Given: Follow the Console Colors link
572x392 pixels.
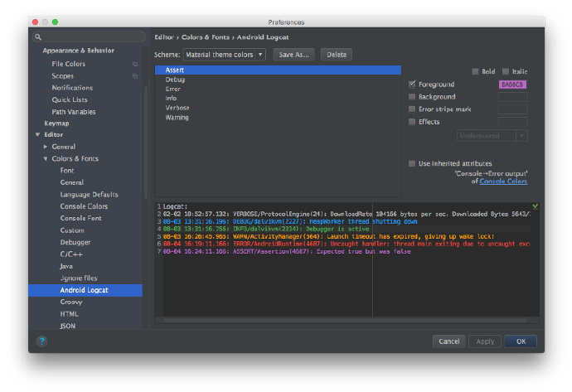Looking at the screenshot, I should coord(503,181).
